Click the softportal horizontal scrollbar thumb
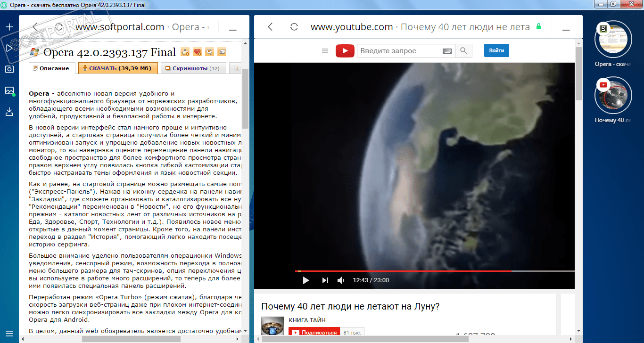Image resolution: width=644 pixels, height=343 pixels. tap(131, 339)
